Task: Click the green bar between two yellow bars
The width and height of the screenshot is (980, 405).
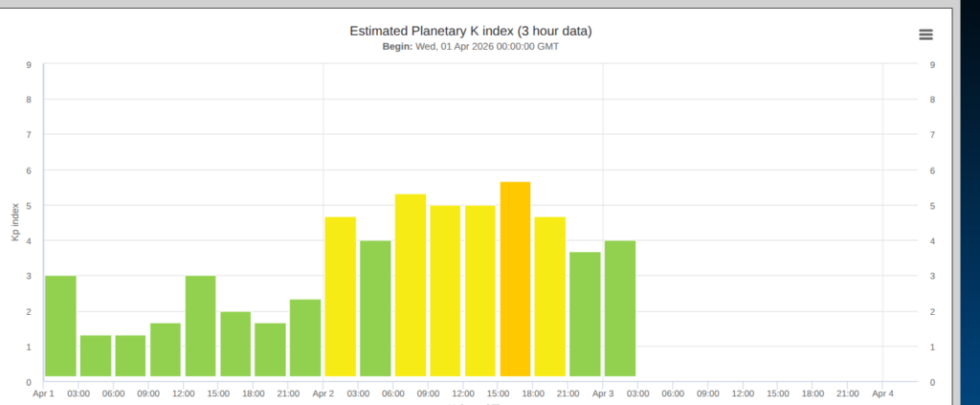Action: coord(375,308)
